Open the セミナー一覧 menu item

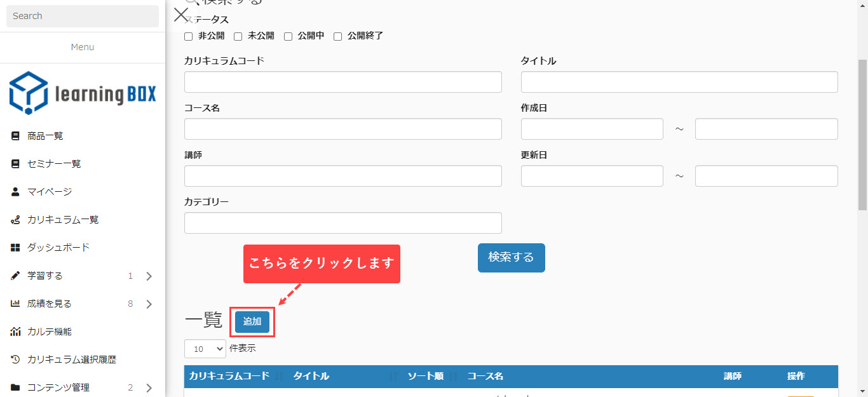pyautogui.click(x=54, y=164)
